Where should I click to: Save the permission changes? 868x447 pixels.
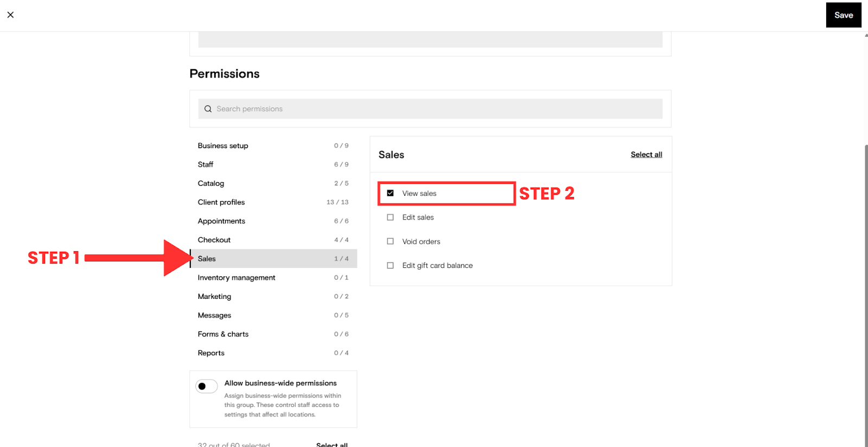tap(844, 15)
